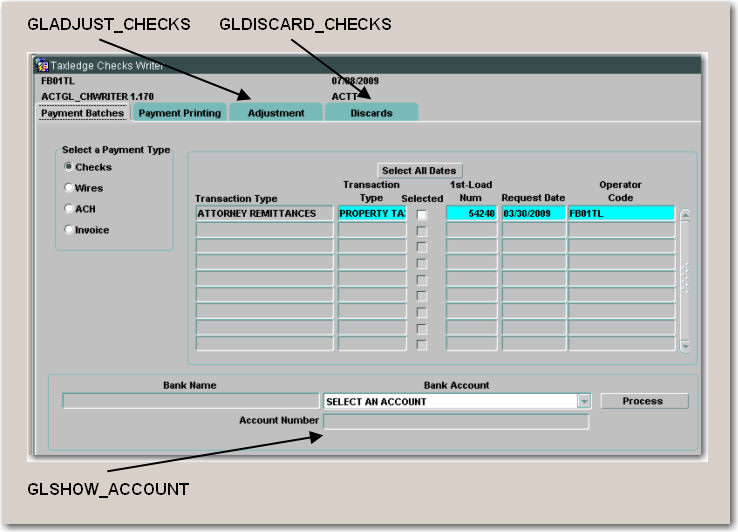Open the Adjustment tab
This screenshot has height=532, width=738.
coord(276,113)
